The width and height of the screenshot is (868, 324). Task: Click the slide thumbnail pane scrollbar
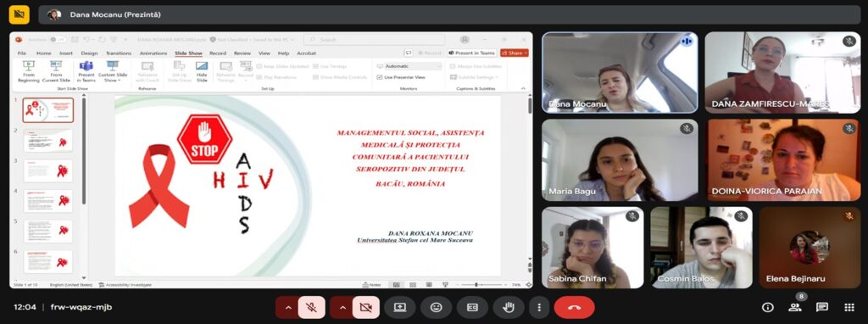(x=84, y=152)
